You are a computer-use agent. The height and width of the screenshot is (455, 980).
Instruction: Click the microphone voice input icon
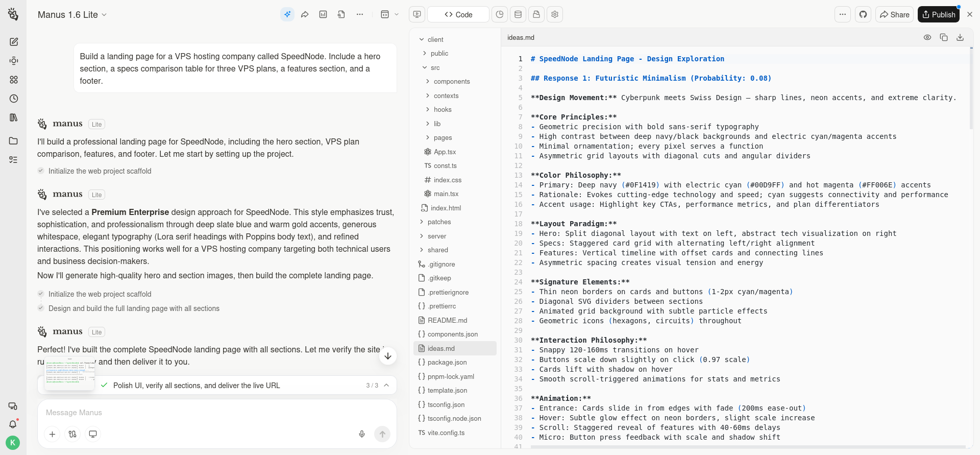(x=362, y=434)
